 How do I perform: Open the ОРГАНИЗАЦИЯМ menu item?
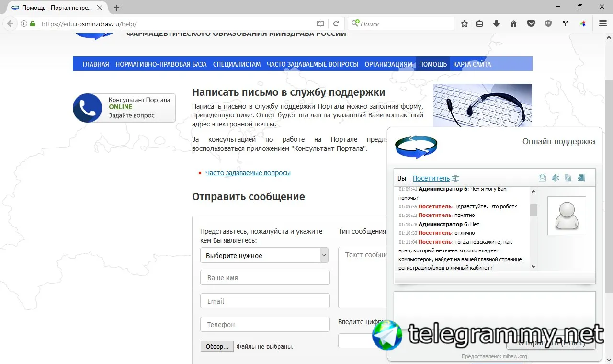click(x=388, y=64)
